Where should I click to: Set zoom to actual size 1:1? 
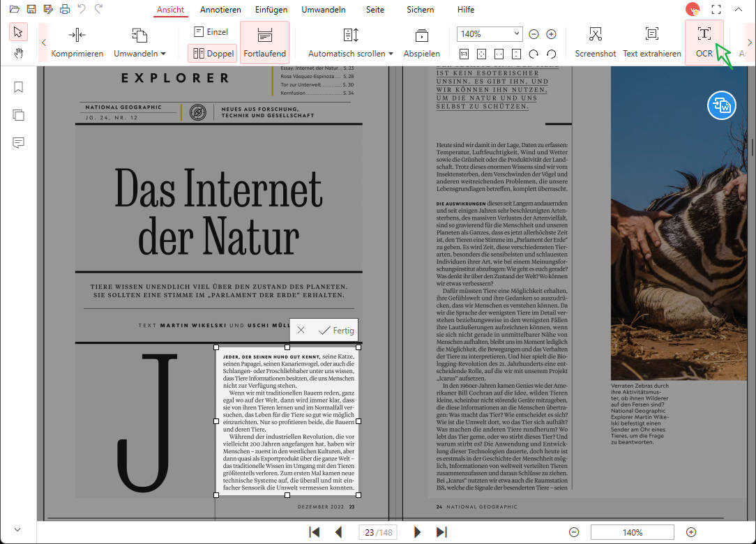[x=464, y=53]
